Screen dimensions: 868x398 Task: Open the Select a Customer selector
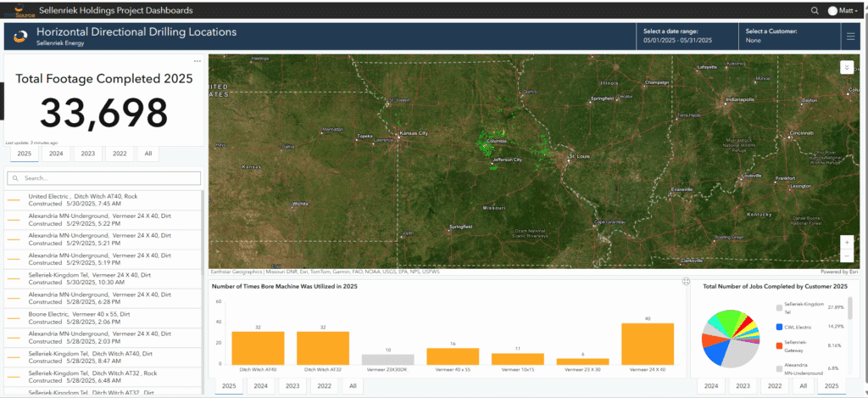(x=791, y=36)
